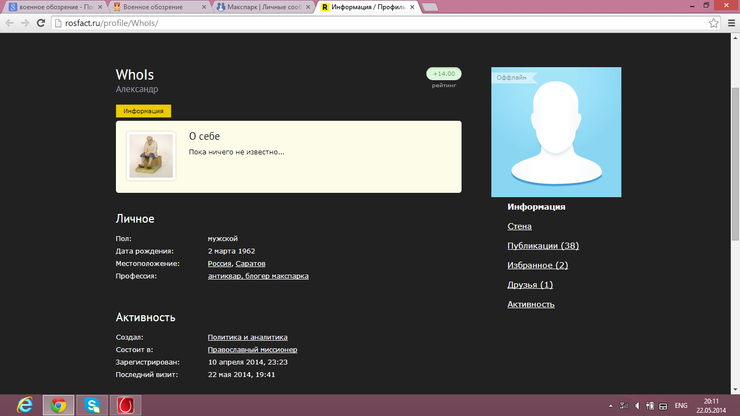Click the name Александр under username
Screen dimensions: 740x416
point(137,89)
